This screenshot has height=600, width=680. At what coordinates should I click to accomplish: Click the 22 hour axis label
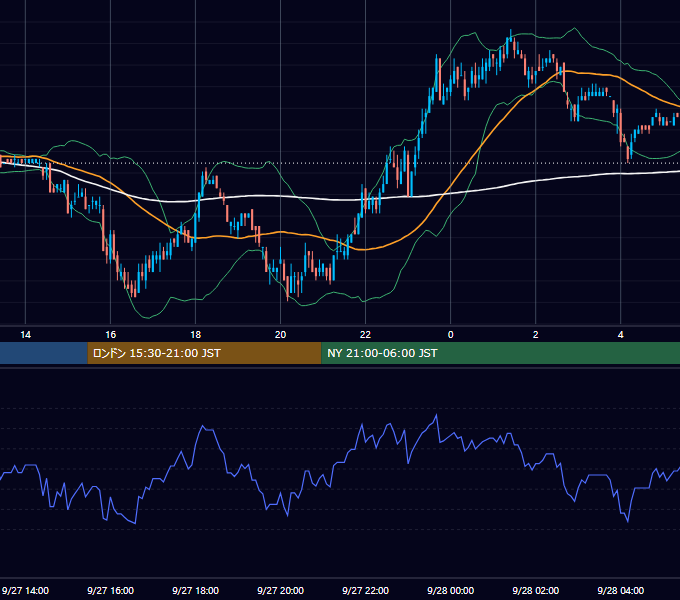coord(366,335)
